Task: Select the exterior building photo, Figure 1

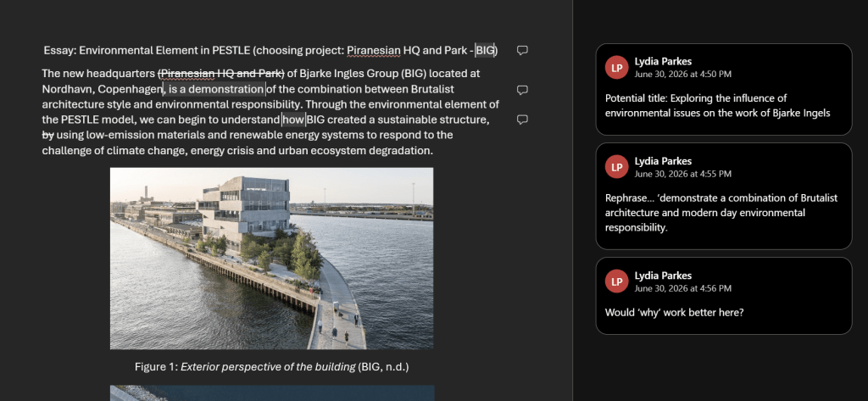Action: click(x=271, y=259)
